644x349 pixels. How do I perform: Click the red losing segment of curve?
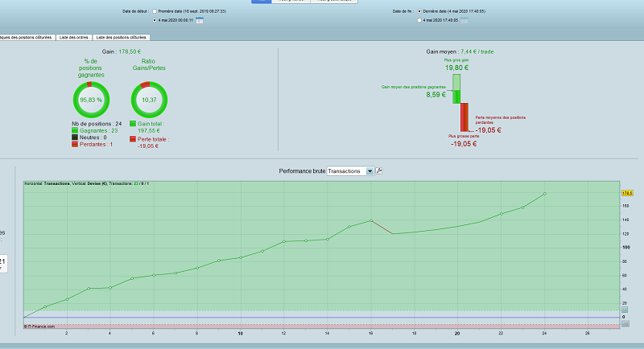tap(382, 228)
